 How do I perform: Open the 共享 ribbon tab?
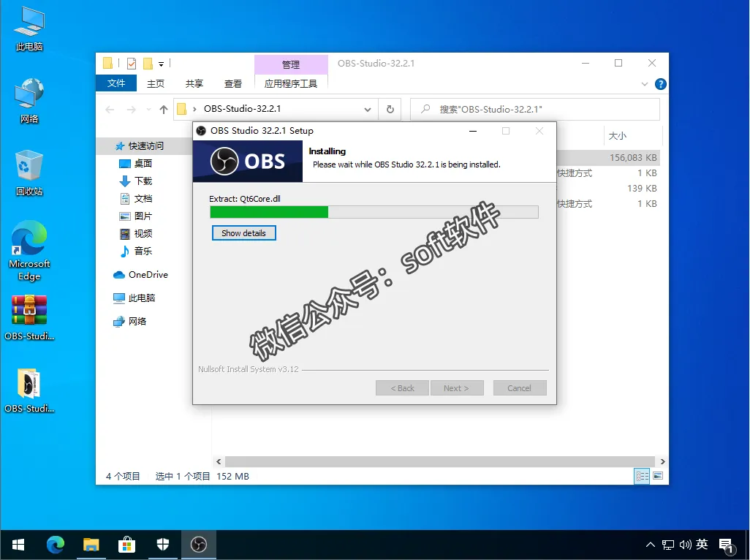click(194, 83)
